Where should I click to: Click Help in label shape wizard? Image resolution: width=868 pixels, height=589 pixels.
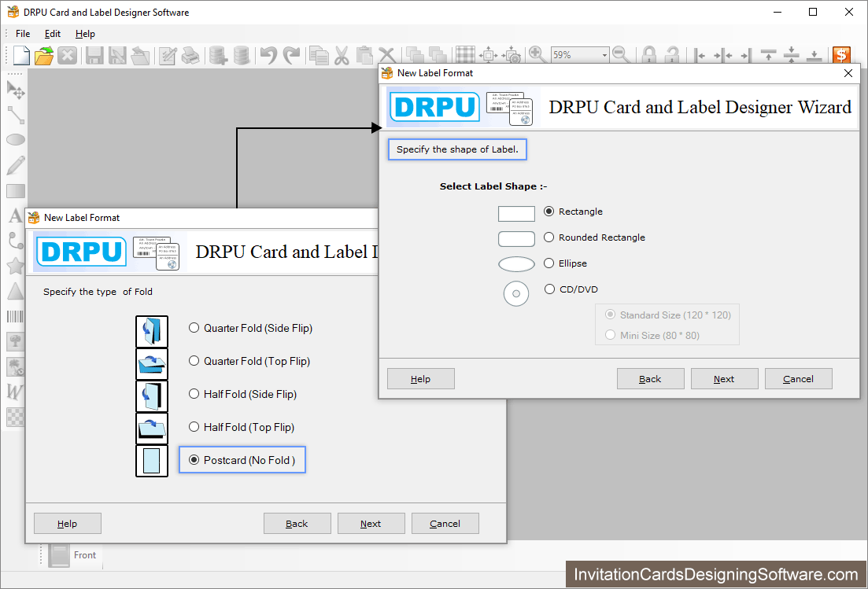tap(421, 379)
